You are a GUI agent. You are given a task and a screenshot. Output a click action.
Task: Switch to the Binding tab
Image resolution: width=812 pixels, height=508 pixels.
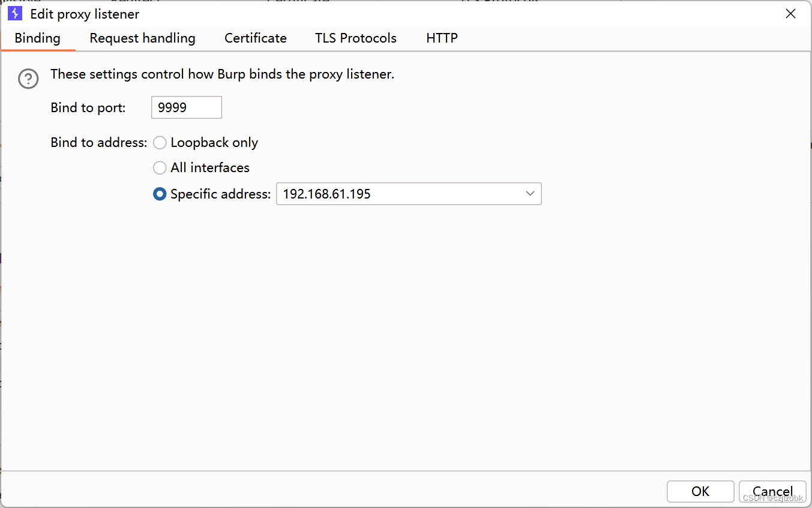38,38
